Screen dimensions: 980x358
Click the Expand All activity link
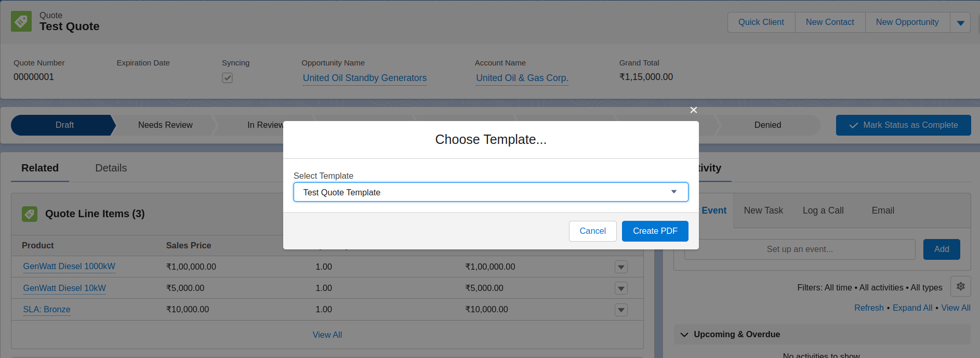(912, 308)
